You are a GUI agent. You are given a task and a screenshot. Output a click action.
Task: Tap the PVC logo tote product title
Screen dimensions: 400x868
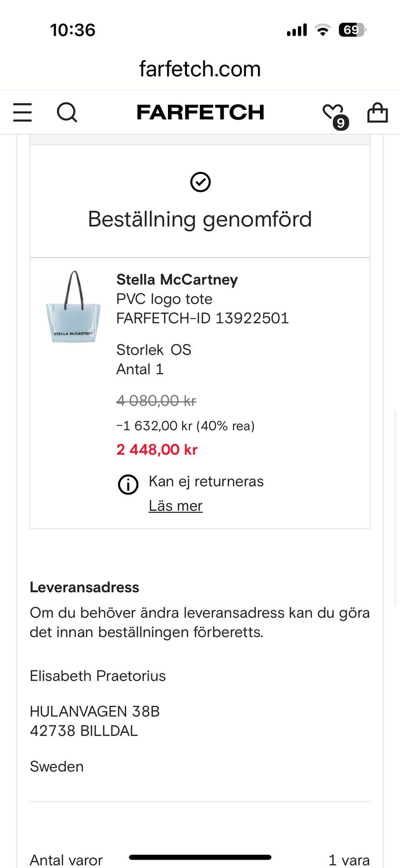[x=164, y=299]
